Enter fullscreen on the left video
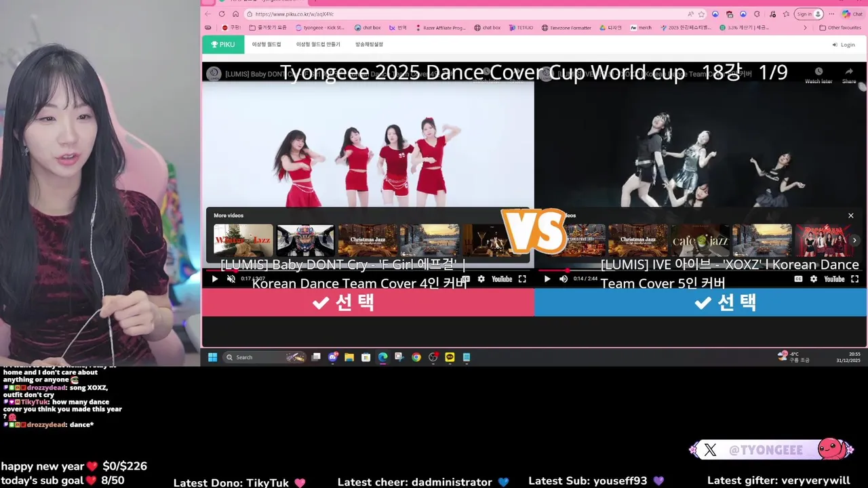Image resolution: width=868 pixels, height=488 pixels. point(522,279)
